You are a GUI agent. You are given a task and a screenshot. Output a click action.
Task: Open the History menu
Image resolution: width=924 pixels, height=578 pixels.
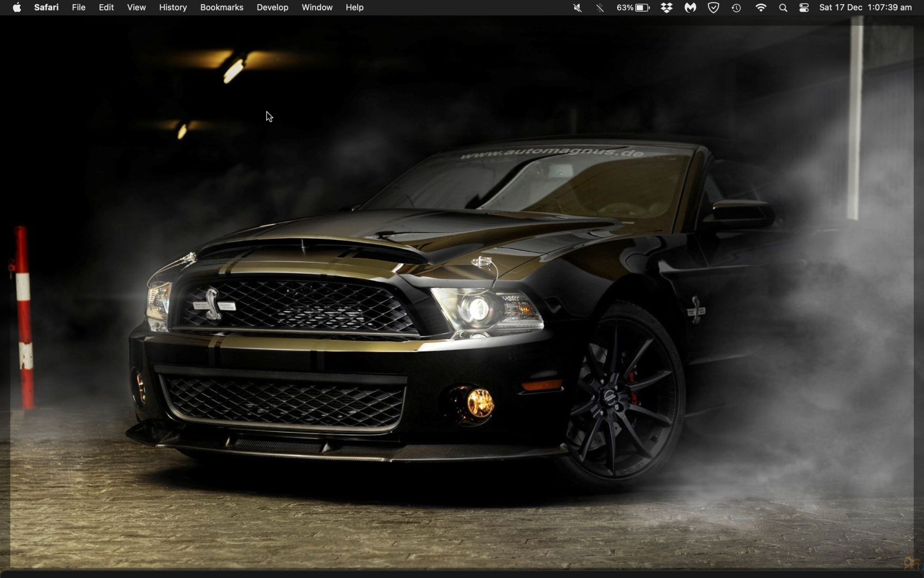tap(173, 7)
